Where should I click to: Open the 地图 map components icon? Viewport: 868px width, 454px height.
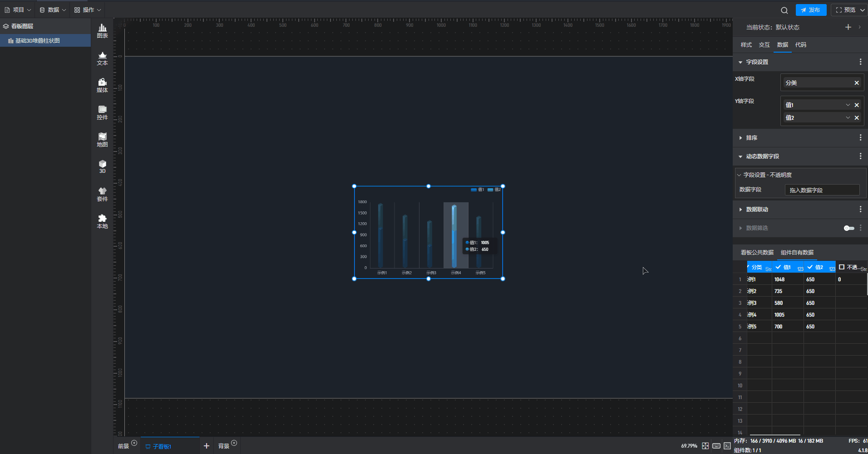(x=102, y=140)
